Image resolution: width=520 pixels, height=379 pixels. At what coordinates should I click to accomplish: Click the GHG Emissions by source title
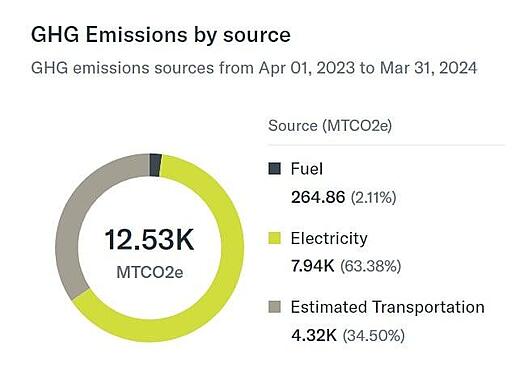161,35
